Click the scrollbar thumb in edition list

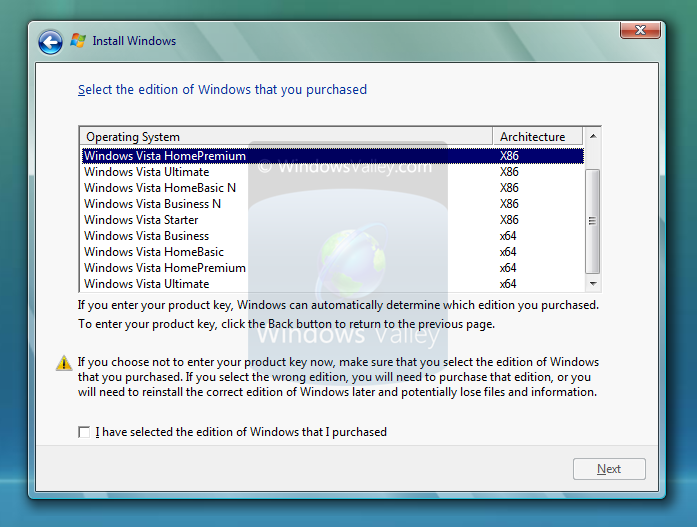[x=593, y=221]
